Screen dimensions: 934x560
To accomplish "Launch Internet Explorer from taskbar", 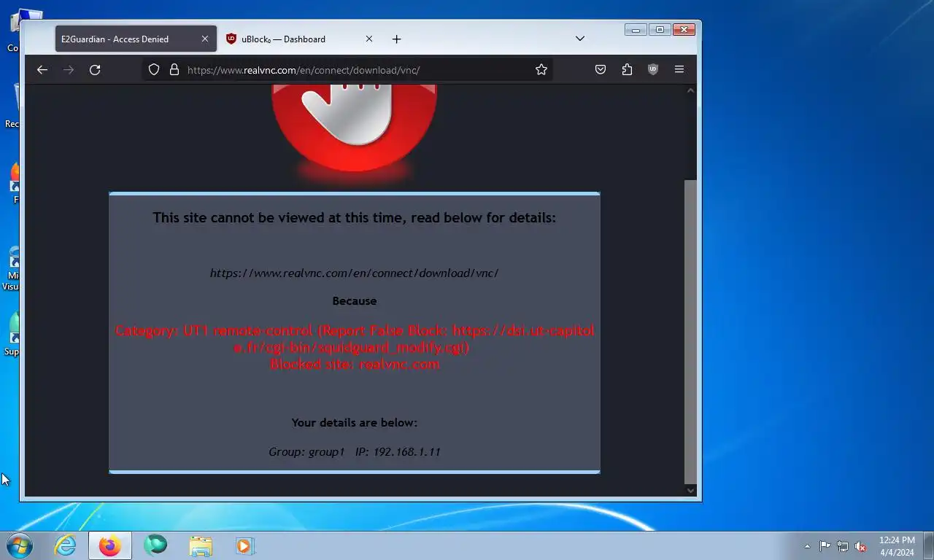I will click(x=66, y=545).
